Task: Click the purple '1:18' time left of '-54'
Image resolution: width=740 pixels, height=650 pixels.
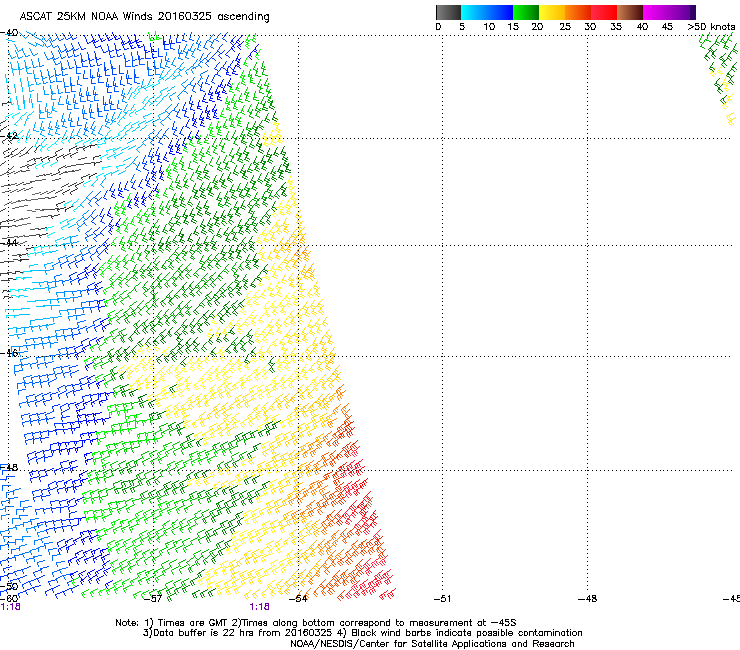Action: (260, 607)
